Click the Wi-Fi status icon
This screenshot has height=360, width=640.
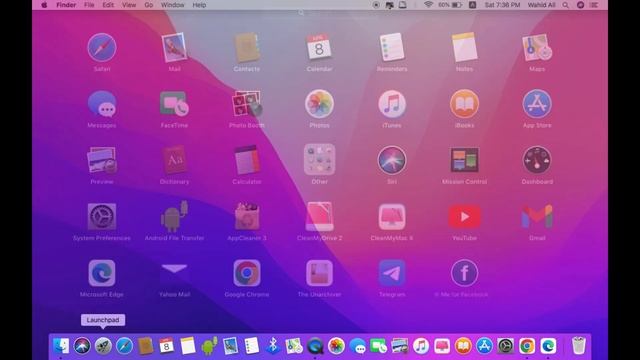coord(428,5)
